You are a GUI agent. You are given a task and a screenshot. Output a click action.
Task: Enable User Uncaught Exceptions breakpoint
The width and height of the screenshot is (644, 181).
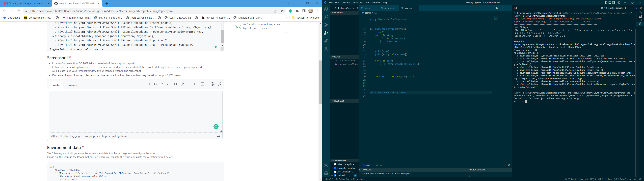tap(335, 172)
